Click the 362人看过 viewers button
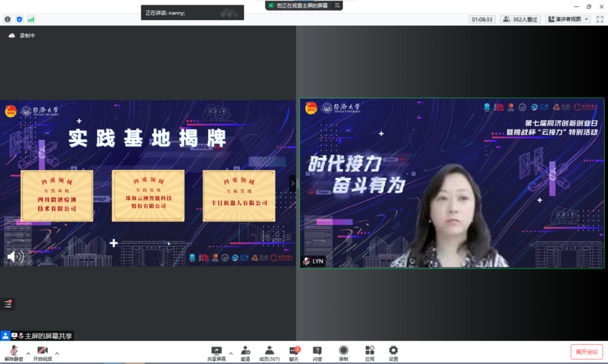Screen dimensions: 608x364 point(520,19)
